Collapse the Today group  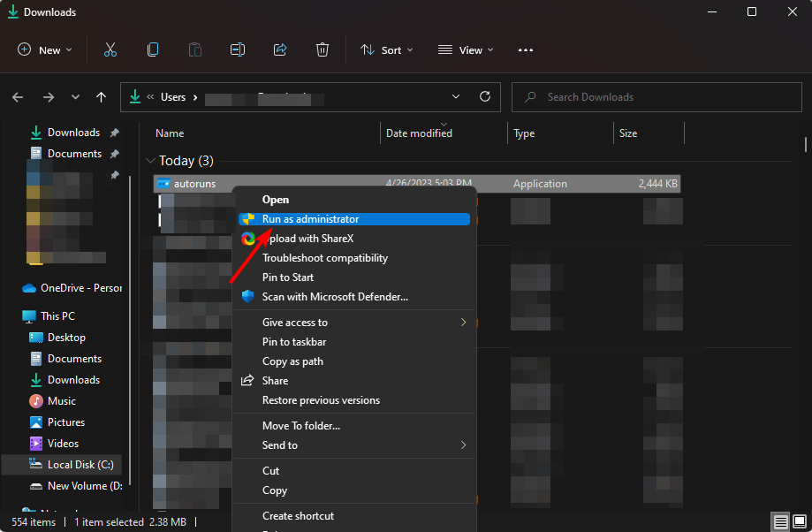[x=151, y=161]
